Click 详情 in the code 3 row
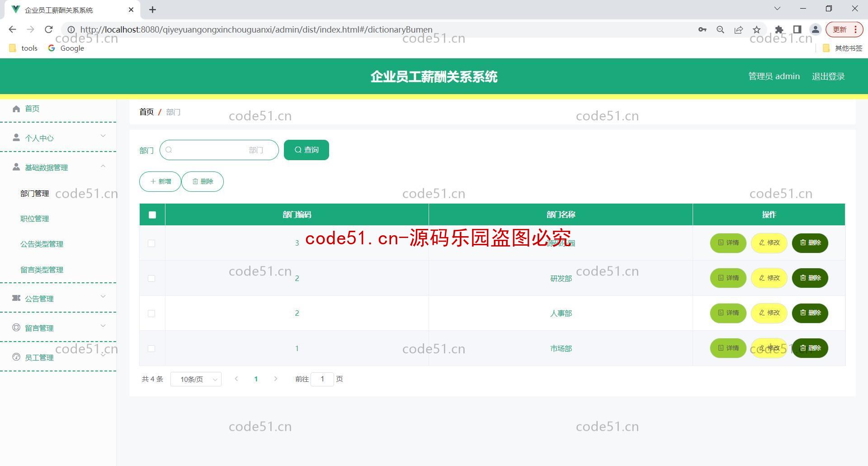This screenshot has height=466, width=868. [x=728, y=243]
